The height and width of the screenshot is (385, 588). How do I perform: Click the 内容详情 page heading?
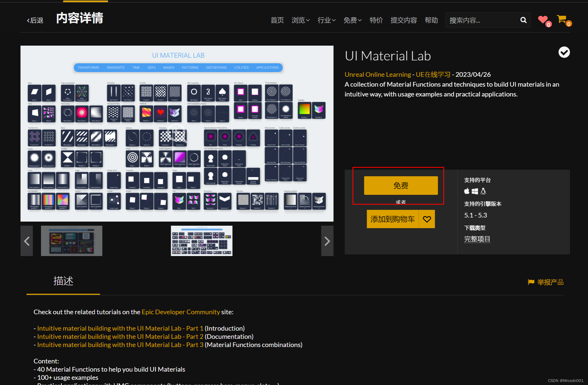point(80,18)
